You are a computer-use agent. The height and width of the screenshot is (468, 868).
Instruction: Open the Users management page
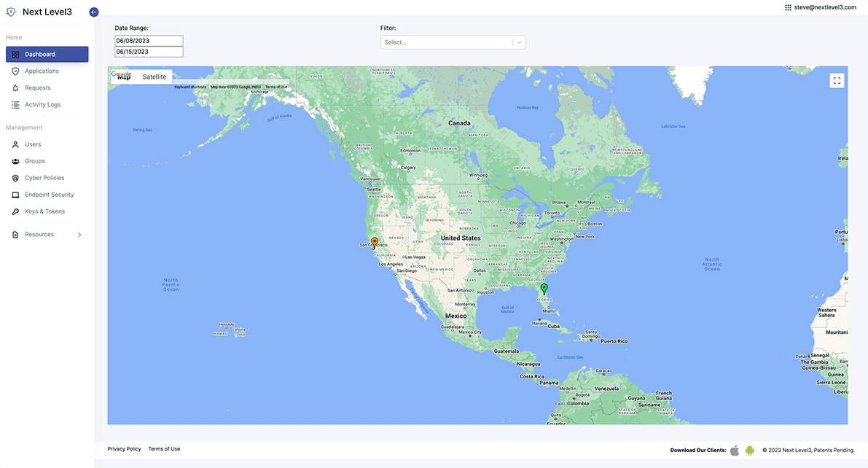coord(33,144)
